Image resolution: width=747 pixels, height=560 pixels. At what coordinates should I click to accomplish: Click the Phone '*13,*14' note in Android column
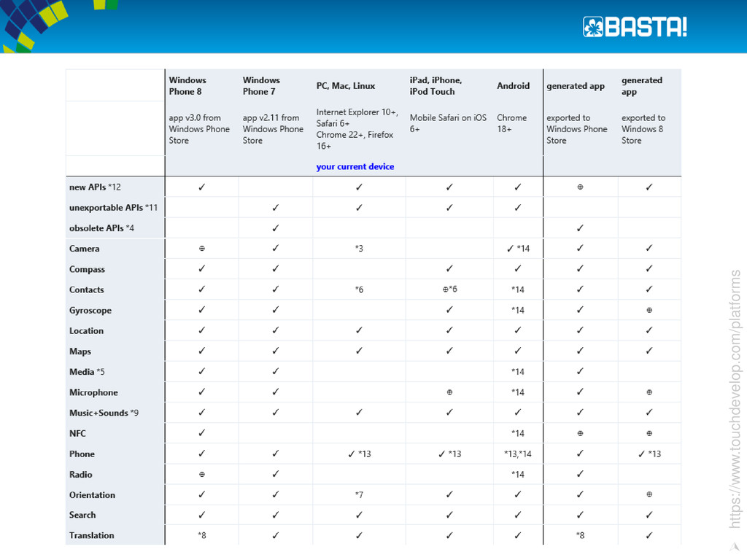click(518, 454)
